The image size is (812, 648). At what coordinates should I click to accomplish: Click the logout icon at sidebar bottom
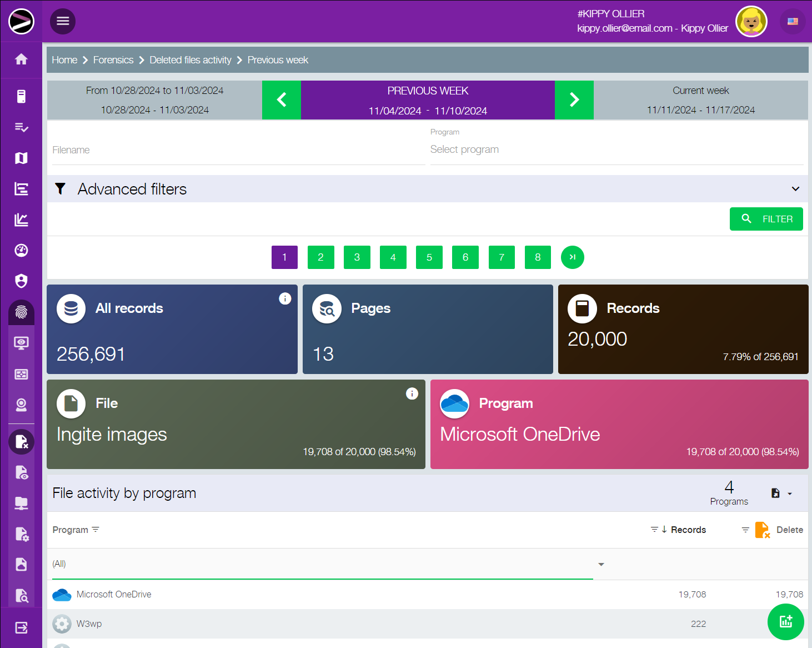pyautogui.click(x=21, y=628)
